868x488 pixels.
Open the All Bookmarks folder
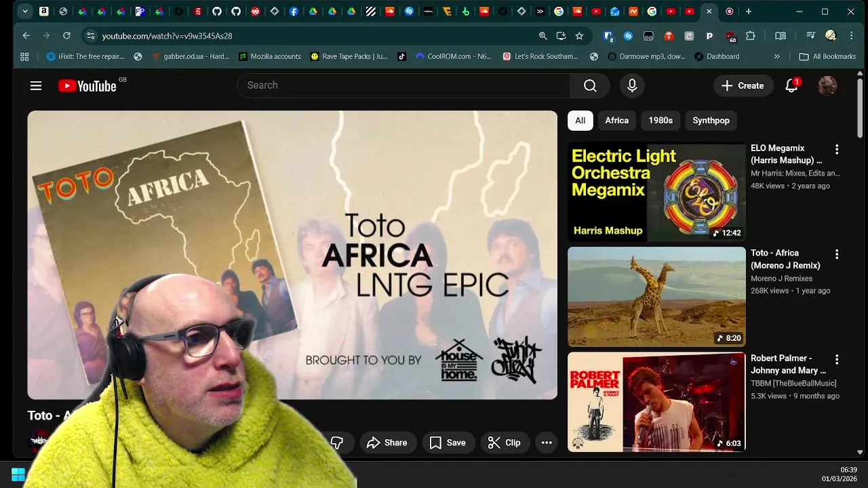point(827,56)
